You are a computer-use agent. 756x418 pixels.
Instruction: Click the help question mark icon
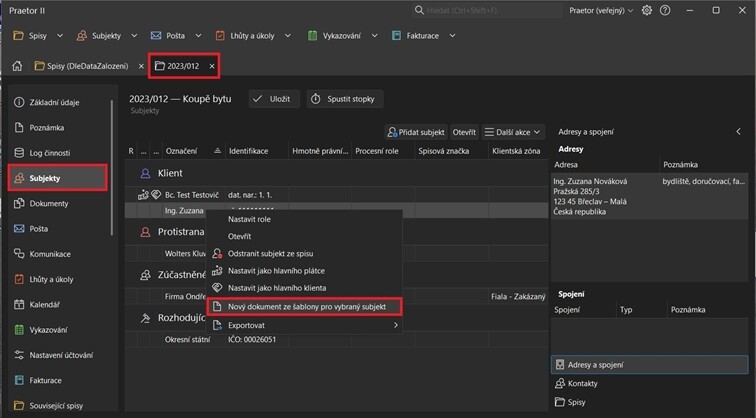pyautogui.click(x=665, y=10)
